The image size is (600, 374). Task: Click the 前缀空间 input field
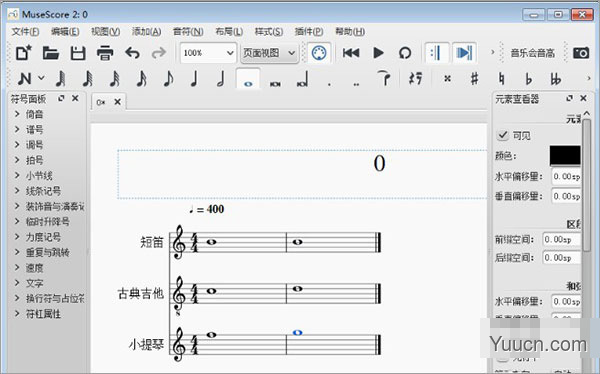tap(562, 240)
